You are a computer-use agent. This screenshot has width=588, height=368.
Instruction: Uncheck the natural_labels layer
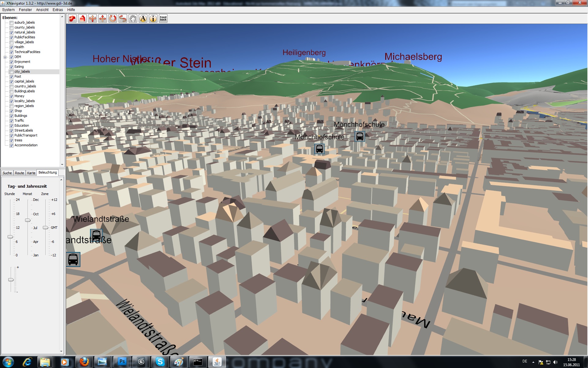click(x=12, y=33)
